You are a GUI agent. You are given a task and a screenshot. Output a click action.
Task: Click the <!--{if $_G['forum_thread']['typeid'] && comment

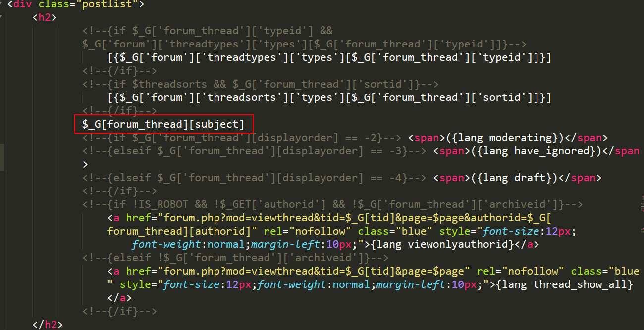pos(208,31)
